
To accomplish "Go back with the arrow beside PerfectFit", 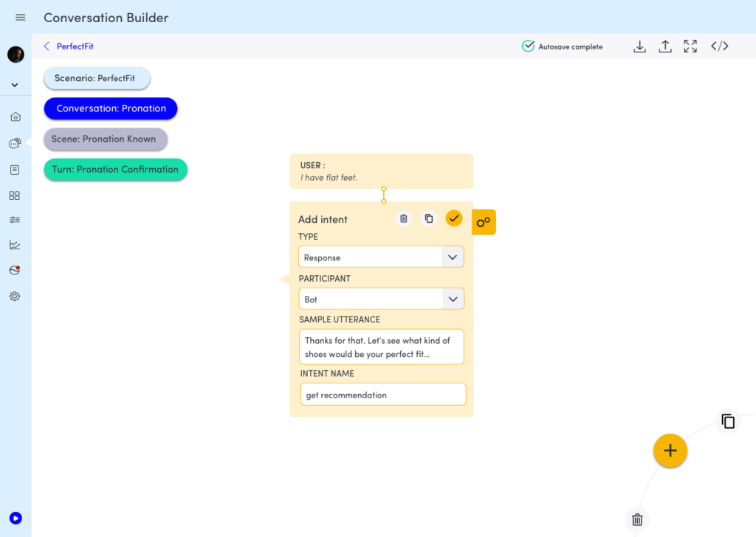I will [47, 46].
